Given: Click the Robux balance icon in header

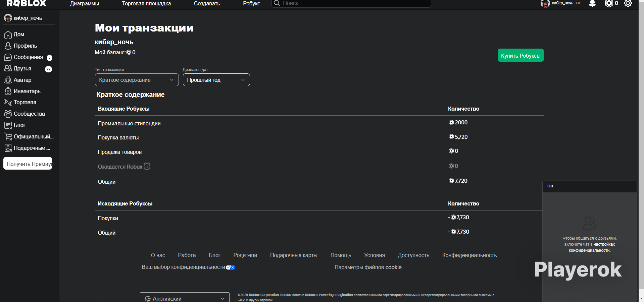Looking at the screenshot, I should point(609,3).
